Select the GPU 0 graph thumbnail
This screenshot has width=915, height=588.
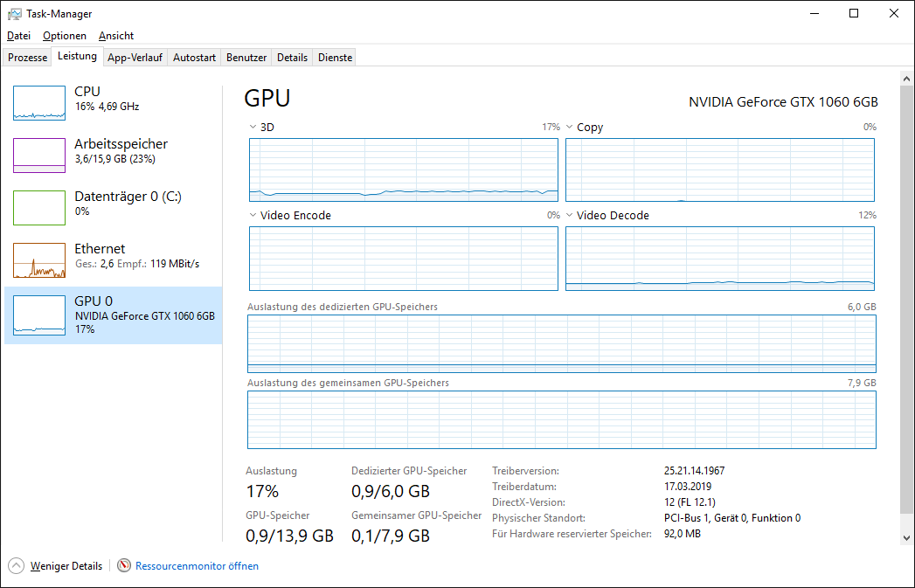[39, 313]
